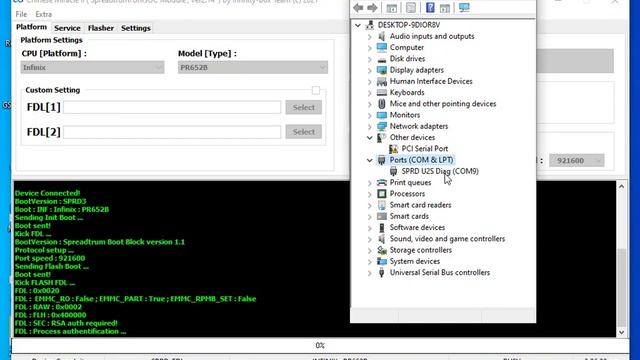Click the DESKTOP-9DIOR8V computer icon
The image size is (640, 360).
pyautogui.click(x=370, y=25)
